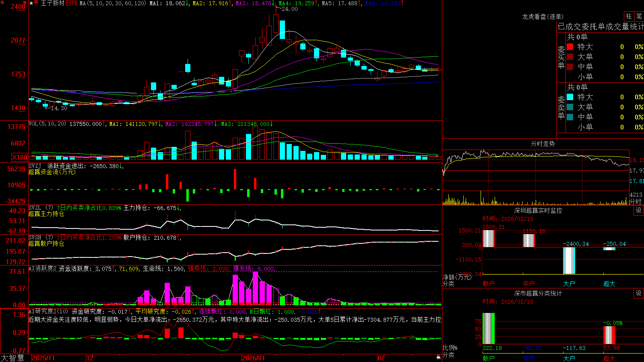Click 超大 category in 分类统计 chart
The width and height of the screenshot is (644, 362).
(x=609, y=358)
